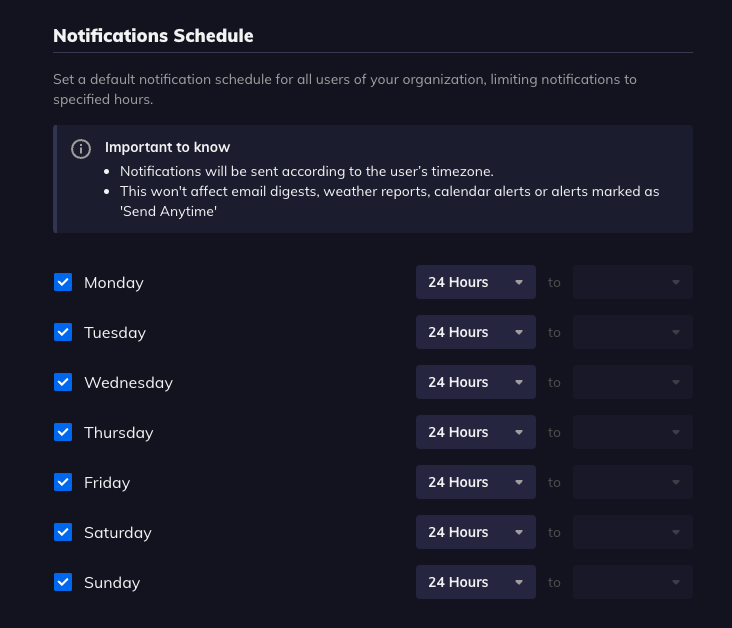732x628 pixels.
Task: Uncheck the Tuesday checkbox
Action: pyautogui.click(x=63, y=332)
